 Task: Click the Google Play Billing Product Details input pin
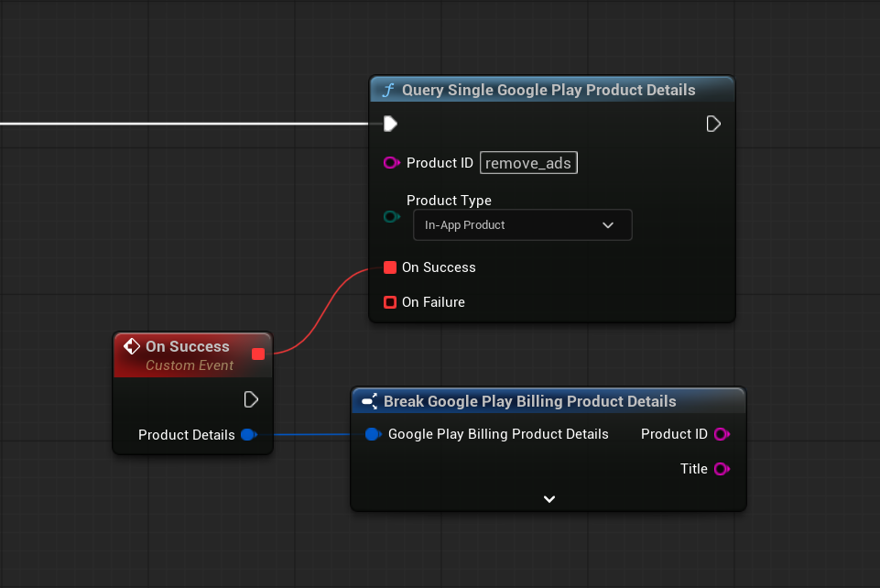(374, 434)
